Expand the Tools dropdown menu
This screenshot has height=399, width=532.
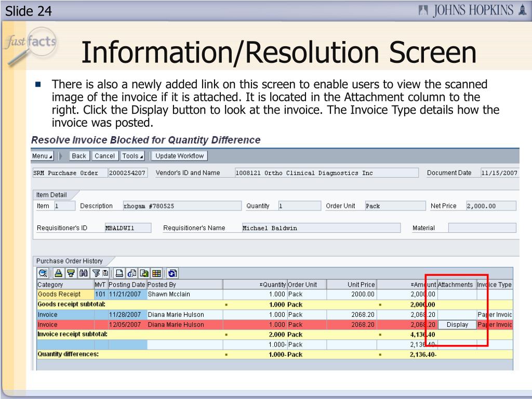(132, 156)
